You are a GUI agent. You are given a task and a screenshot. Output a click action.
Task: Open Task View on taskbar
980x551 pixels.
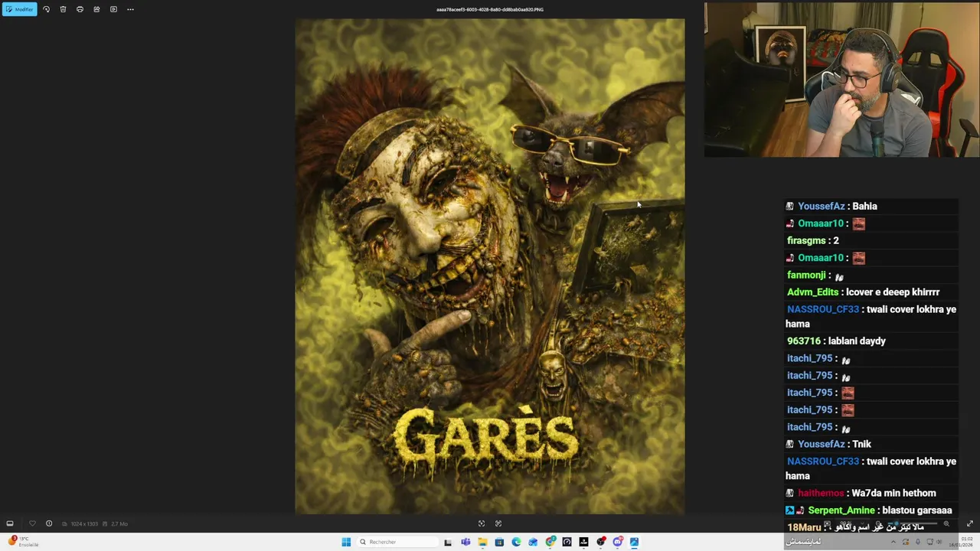448,543
